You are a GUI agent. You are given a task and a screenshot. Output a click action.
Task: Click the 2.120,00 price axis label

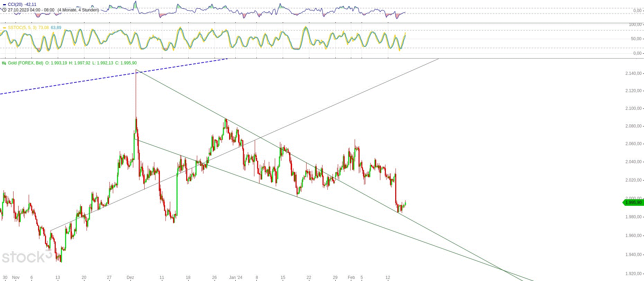(633, 91)
